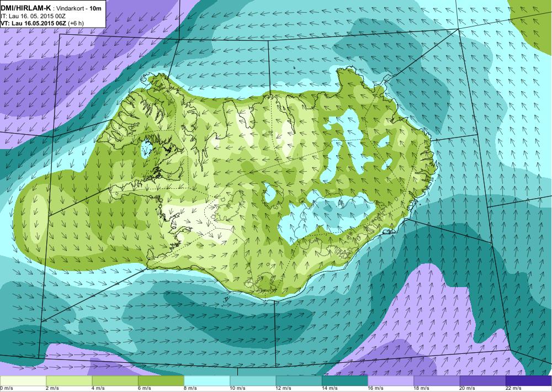Click the legend swatch for 4–6 m/s
Image resolution: width=552 pixels, height=392 pixels.
(x=115, y=381)
